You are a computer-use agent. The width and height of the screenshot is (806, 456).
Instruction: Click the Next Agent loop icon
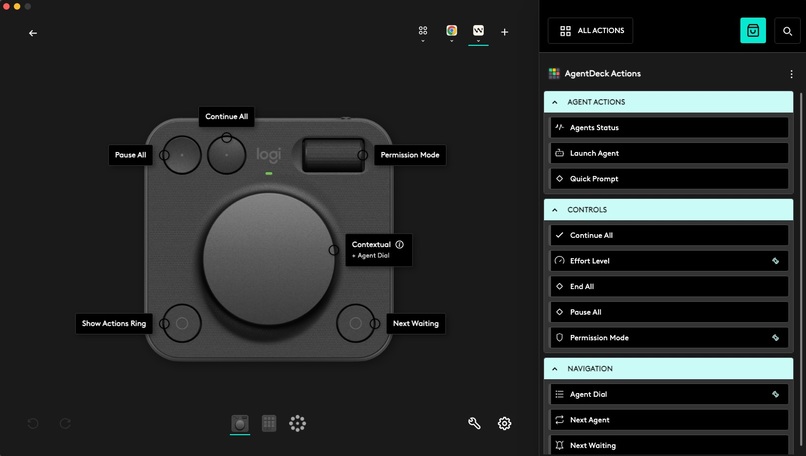click(559, 420)
